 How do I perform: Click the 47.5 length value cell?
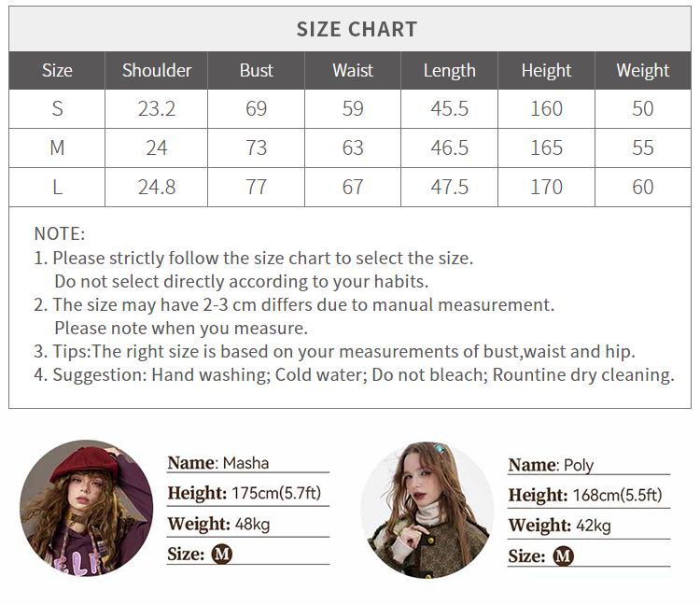click(449, 187)
